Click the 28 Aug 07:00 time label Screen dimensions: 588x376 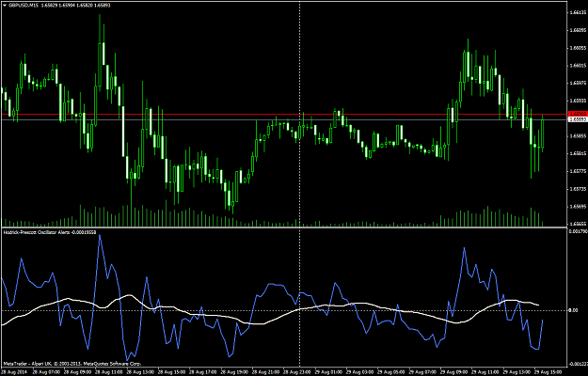coord(44,373)
